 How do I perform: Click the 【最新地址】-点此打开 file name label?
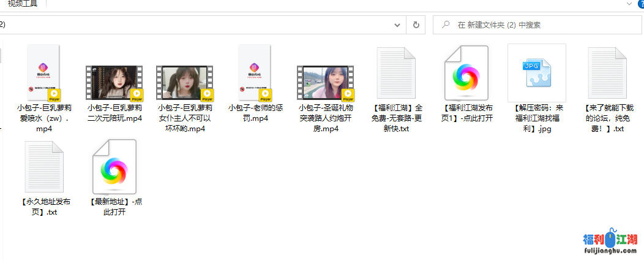coord(114,207)
